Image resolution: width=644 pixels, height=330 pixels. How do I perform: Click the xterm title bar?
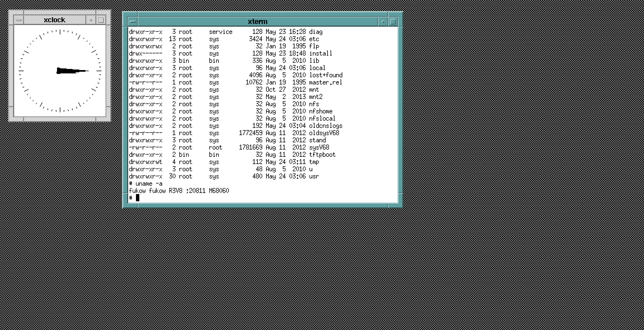258,22
